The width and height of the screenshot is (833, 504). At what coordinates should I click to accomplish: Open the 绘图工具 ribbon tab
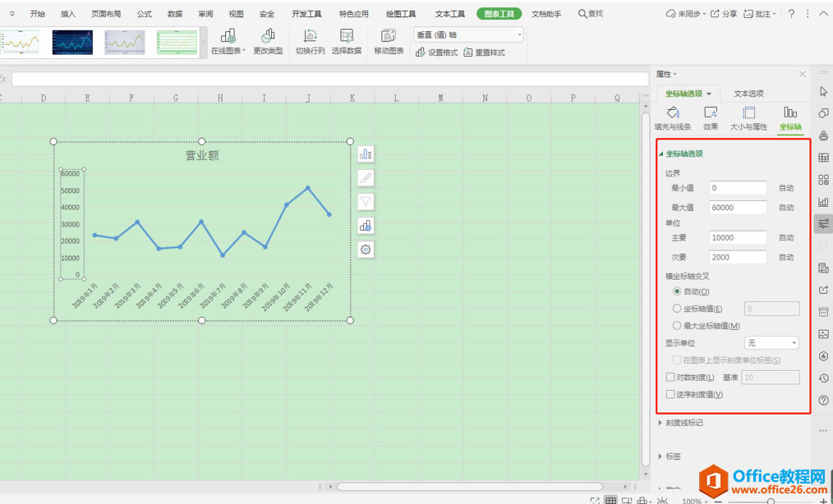point(401,14)
